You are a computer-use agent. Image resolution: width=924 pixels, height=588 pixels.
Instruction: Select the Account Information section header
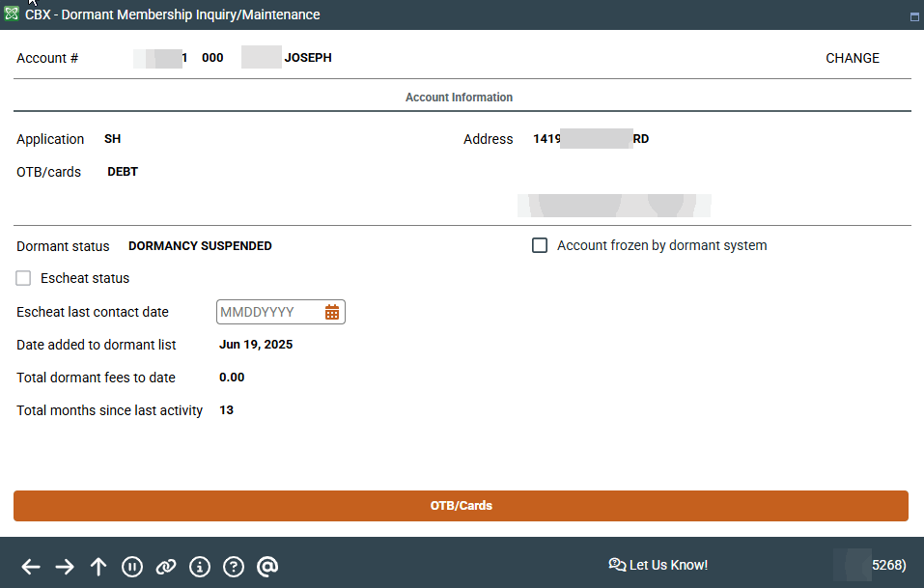459,98
